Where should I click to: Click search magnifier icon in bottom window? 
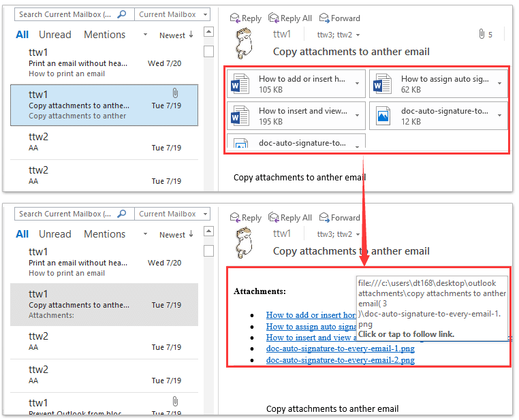pyautogui.click(x=122, y=214)
